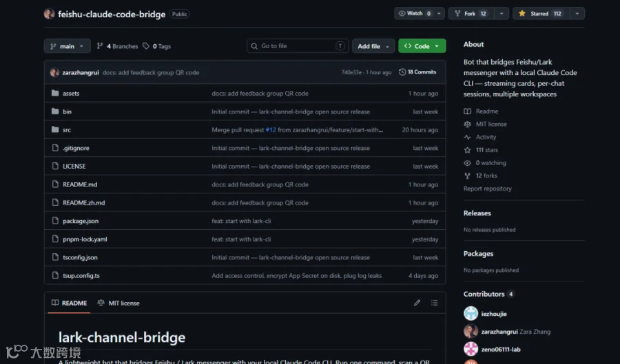Switch to the README tab
Screen dimensions: 620x364
[x=69, y=303]
